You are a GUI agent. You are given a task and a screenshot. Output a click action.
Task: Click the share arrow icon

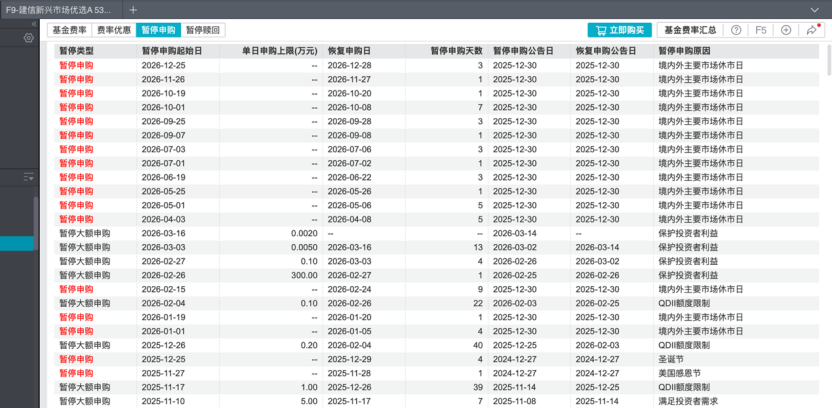811,31
